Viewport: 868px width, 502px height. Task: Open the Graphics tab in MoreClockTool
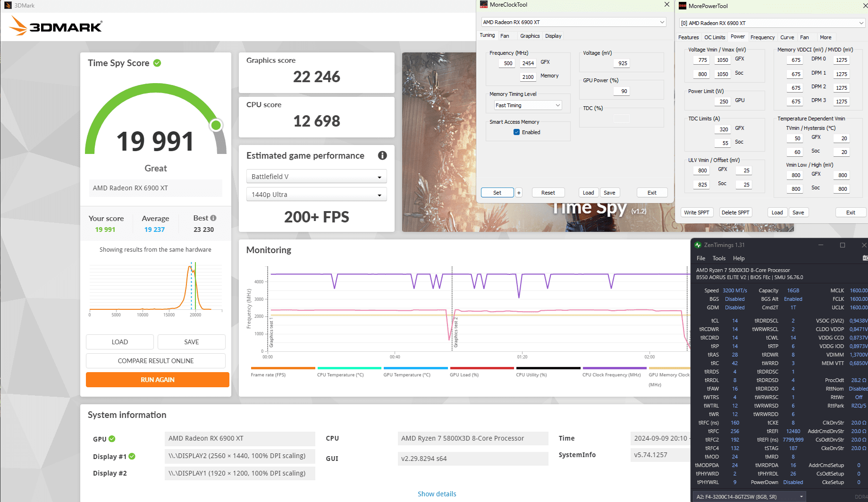coord(530,36)
